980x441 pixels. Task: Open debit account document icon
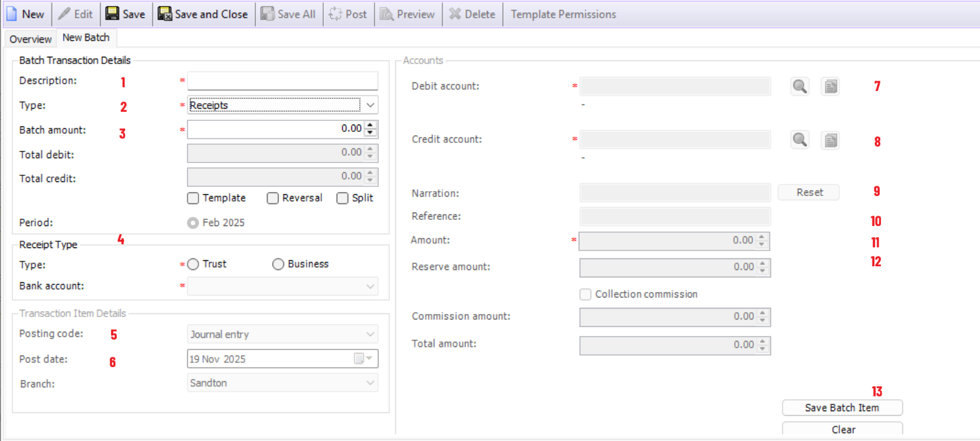coord(830,87)
